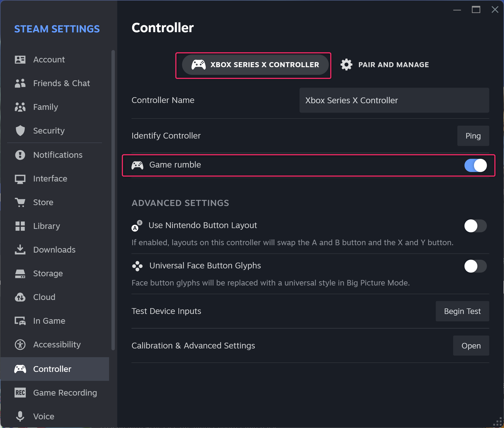Image resolution: width=504 pixels, height=428 pixels.
Task: Select Xbox Series X Controller tab
Action: coord(255,65)
